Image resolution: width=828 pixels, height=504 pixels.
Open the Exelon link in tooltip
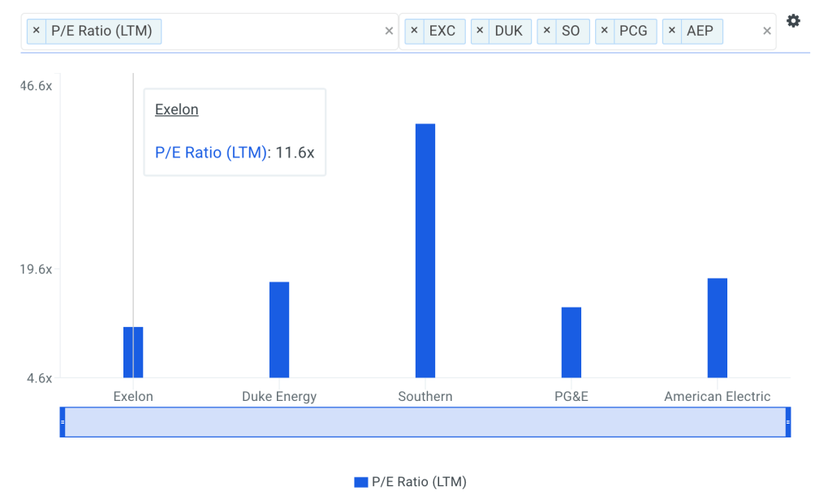click(176, 110)
